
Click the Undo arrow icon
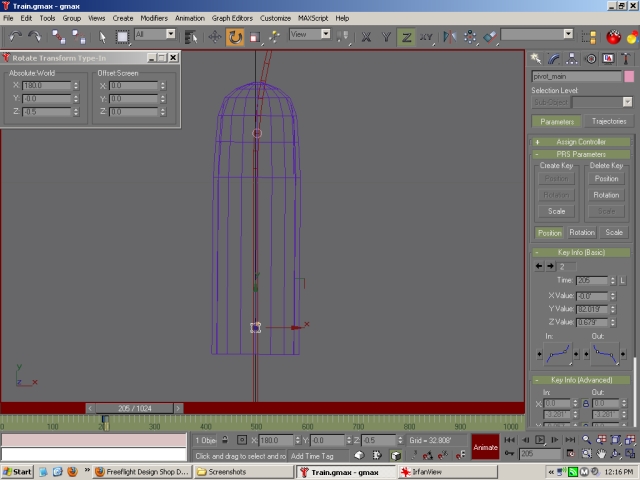coord(14,37)
